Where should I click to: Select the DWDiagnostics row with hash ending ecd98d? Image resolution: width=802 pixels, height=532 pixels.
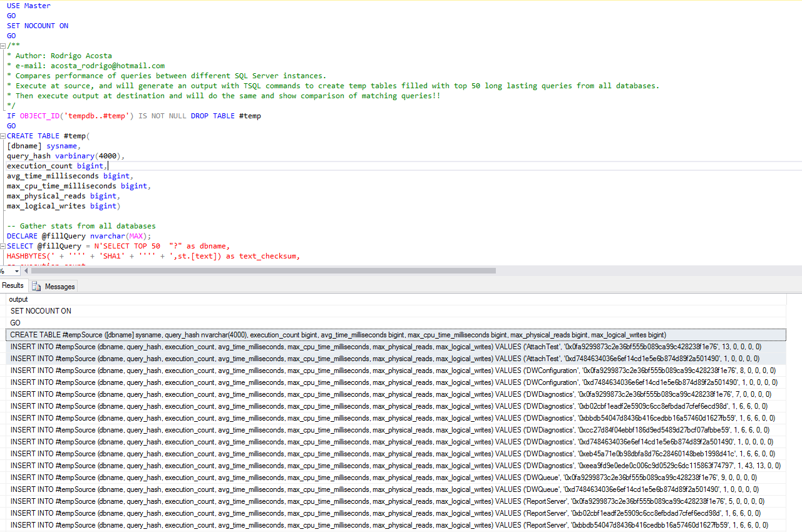click(x=396, y=406)
